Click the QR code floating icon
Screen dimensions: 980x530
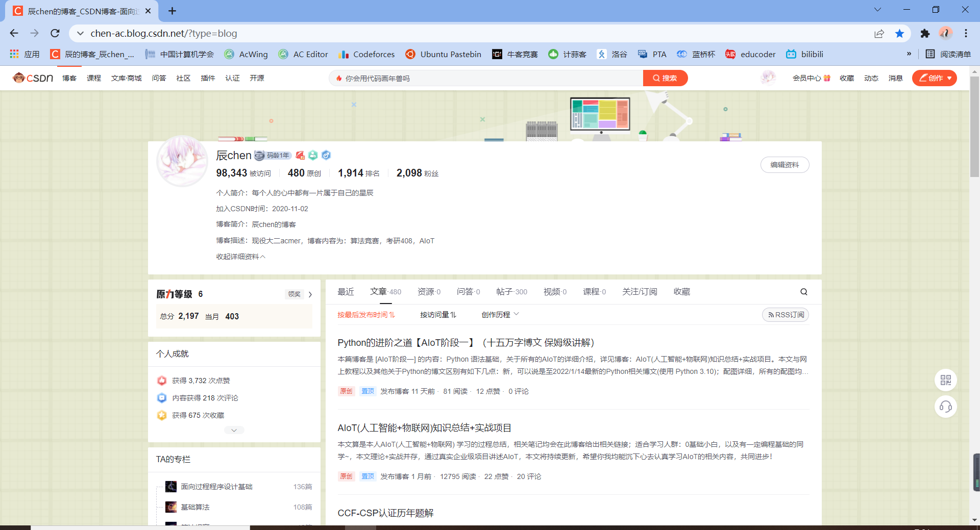click(x=945, y=380)
